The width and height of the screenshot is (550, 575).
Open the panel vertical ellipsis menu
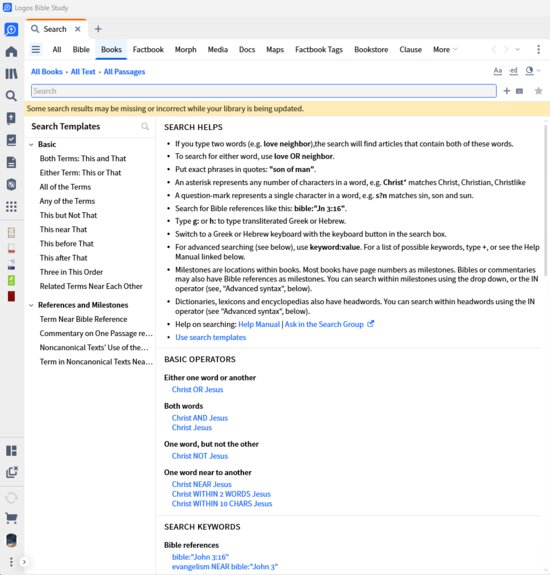point(538,49)
